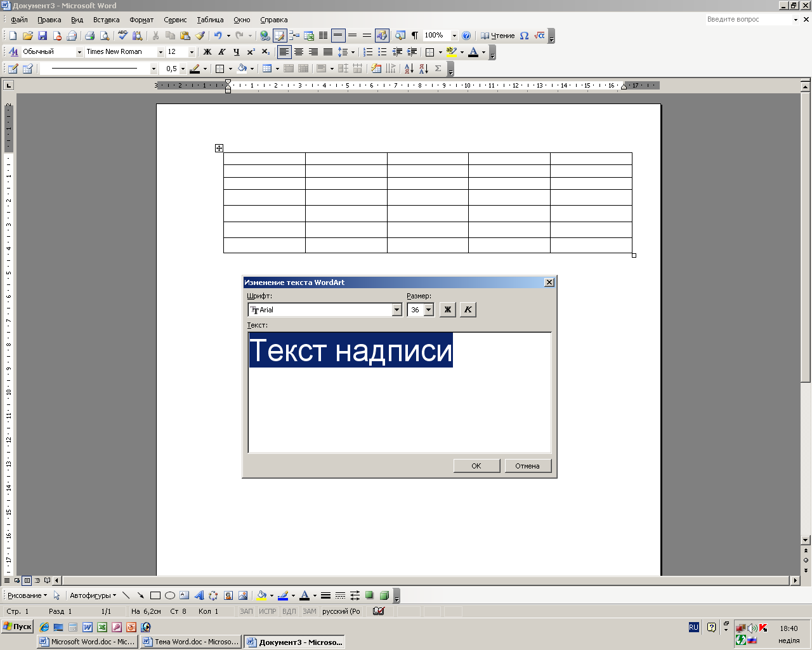Screen dimensions: 812x650
Task: Insert a diagram or organization chart
Action: 213,595
